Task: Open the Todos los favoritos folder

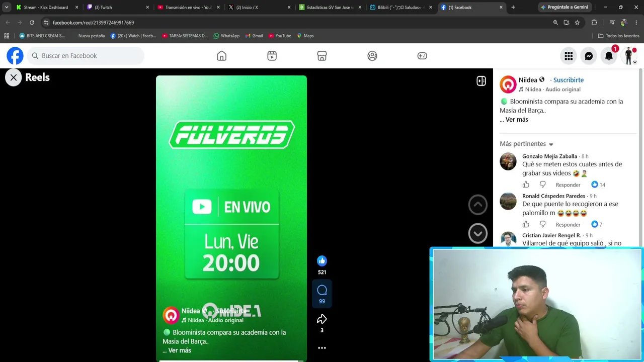Action: tap(618, 36)
